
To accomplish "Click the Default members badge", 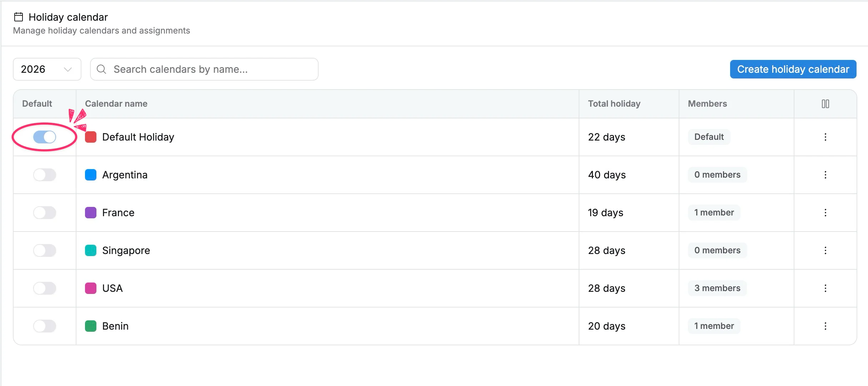I will point(709,137).
